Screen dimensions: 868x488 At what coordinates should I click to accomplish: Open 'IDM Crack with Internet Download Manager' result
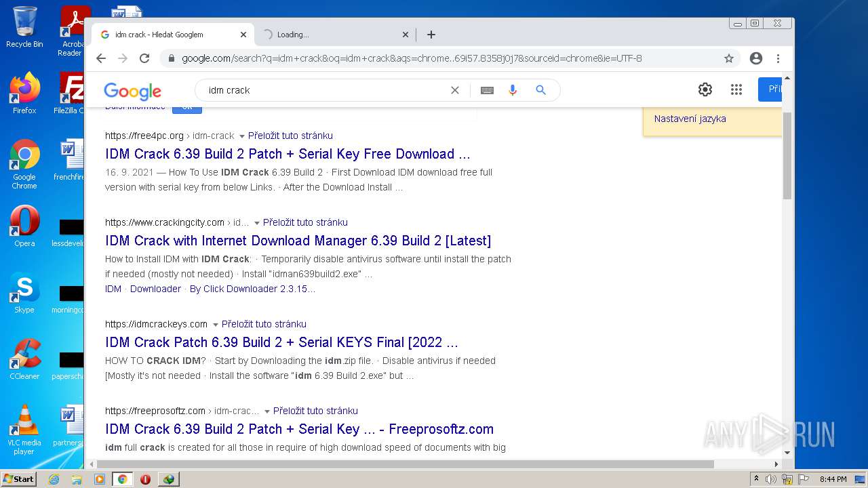pos(298,241)
